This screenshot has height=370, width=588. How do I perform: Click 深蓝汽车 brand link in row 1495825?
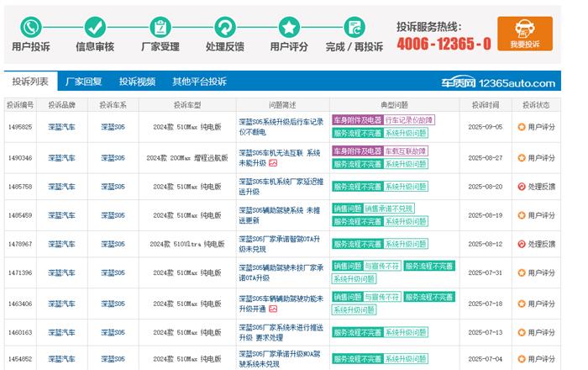coord(61,127)
